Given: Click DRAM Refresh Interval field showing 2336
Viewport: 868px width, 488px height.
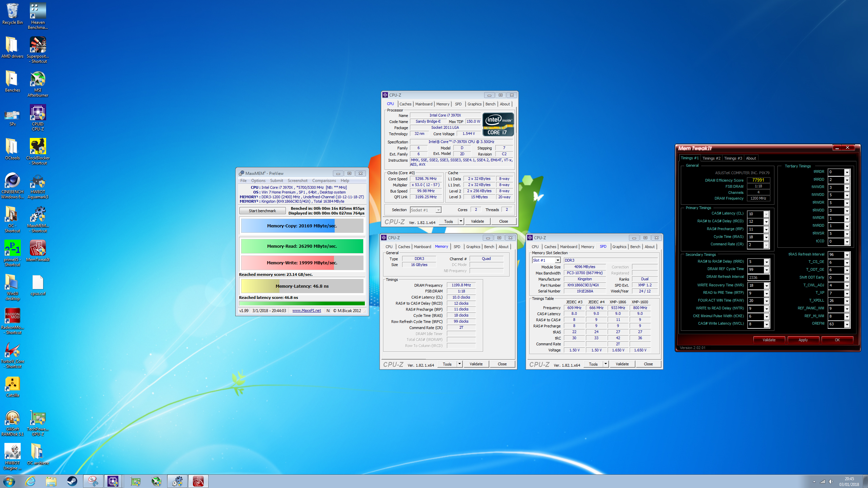Looking at the screenshot, I should tap(758, 278).
